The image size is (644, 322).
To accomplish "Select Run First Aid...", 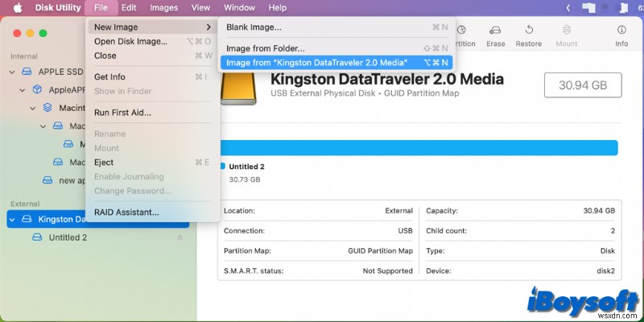I will [x=152, y=113].
